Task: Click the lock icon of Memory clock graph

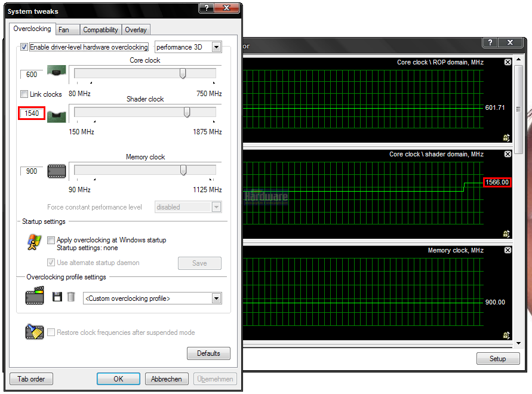Action: coord(506,335)
